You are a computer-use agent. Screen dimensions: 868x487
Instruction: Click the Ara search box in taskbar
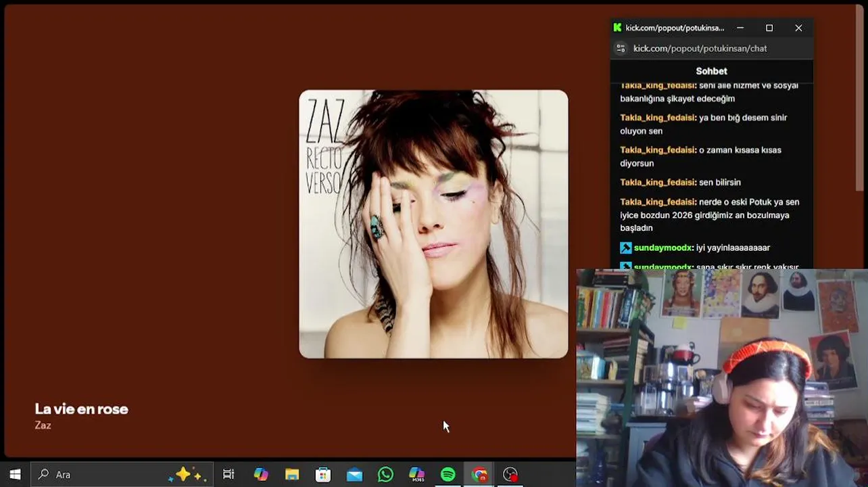(122, 474)
